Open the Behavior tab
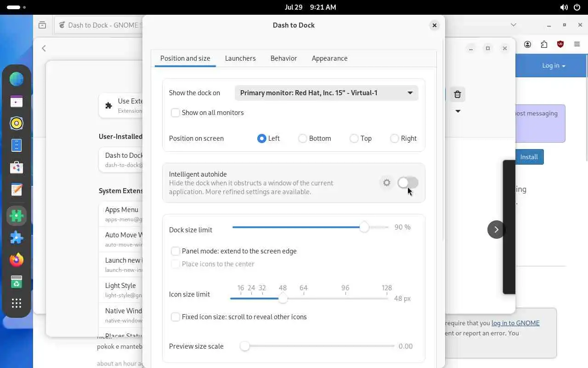 (283, 58)
